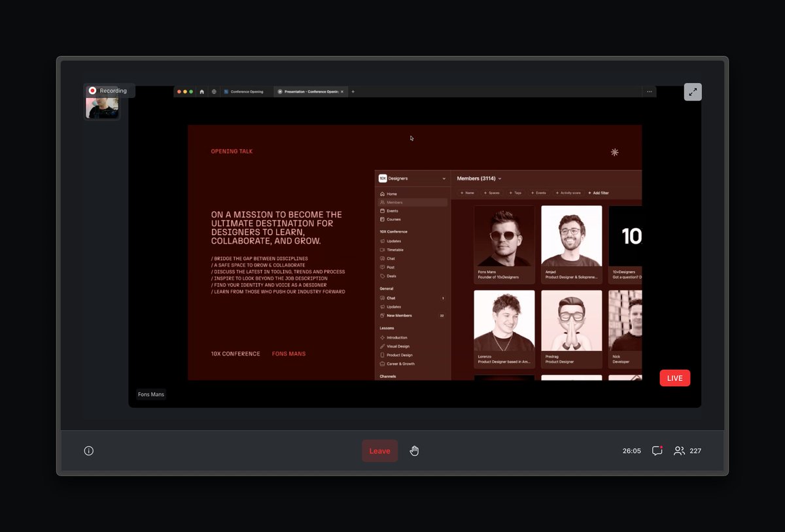
Task: Open the chat panel icon with notification dot
Action: (657, 451)
